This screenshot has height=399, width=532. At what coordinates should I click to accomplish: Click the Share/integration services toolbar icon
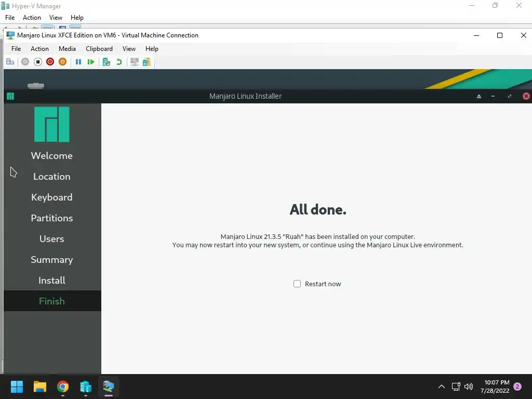pyautogui.click(x=147, y=62)
